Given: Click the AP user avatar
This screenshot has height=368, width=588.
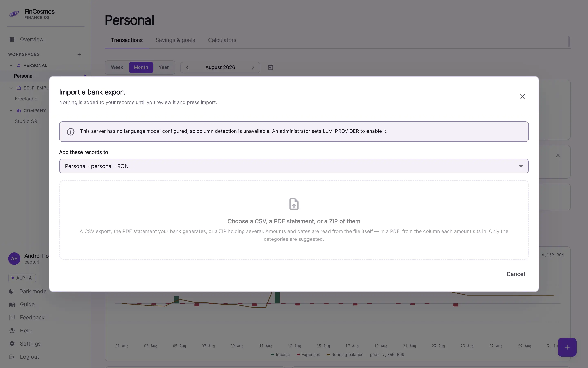Looking at the screenshot, I should coord(14,258).
